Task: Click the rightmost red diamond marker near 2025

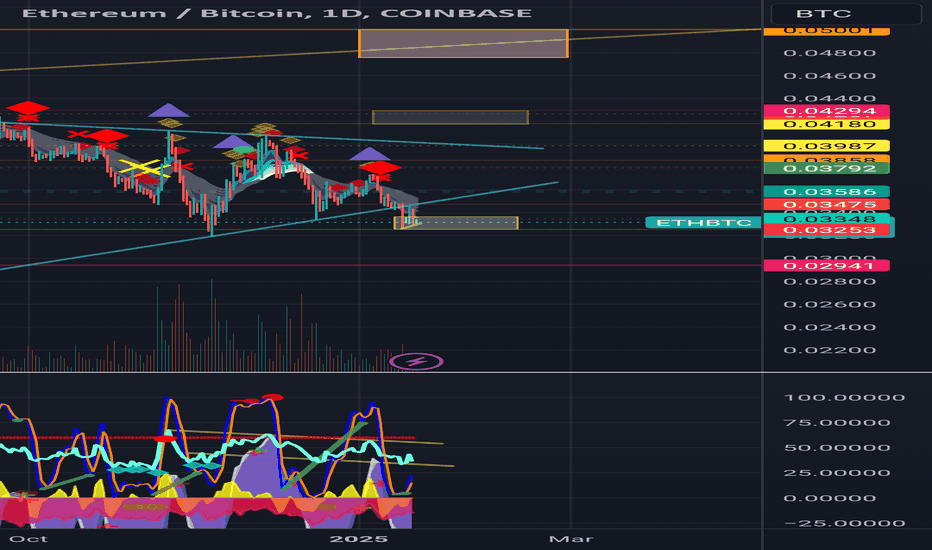Action: [380, 168]
